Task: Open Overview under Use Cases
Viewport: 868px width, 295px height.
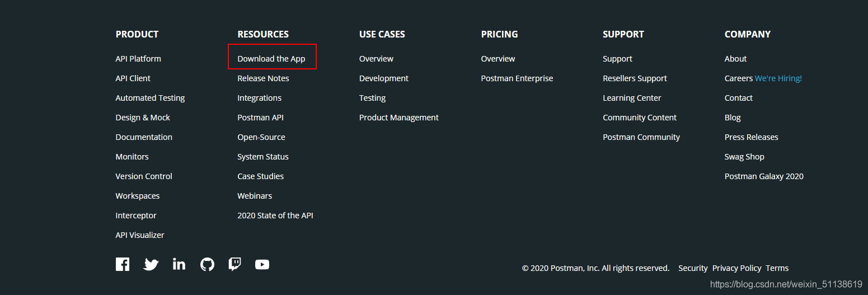Action: point(376,59)
